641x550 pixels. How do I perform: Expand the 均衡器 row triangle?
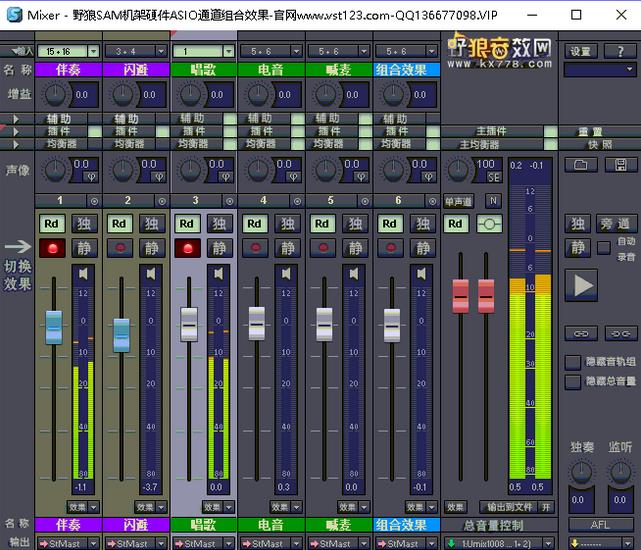point(16,145)
